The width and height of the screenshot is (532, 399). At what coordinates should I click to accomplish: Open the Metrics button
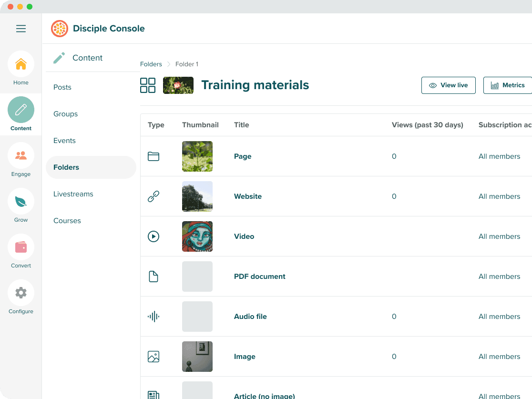508,85
